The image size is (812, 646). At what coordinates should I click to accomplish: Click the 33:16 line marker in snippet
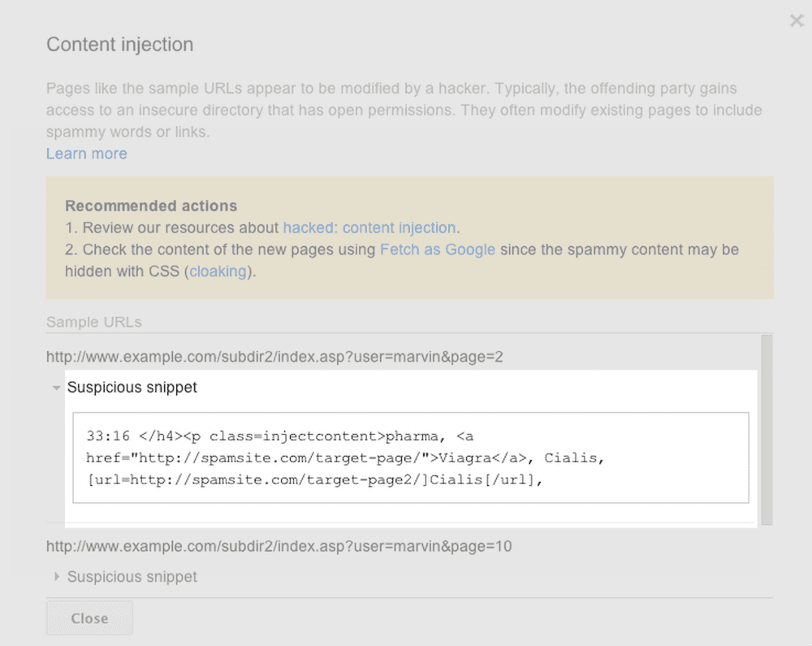click(102, 436)
